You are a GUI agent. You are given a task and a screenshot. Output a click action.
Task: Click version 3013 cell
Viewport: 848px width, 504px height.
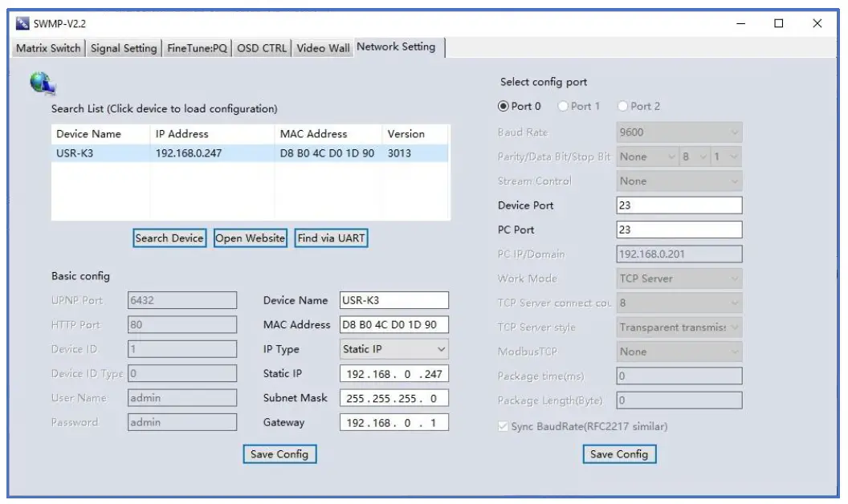tap(399, 153)
